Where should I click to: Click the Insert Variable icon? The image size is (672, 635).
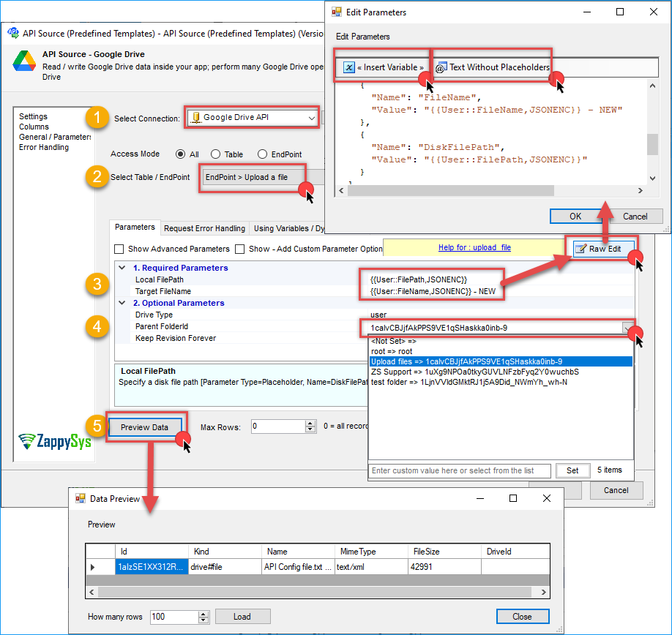(349, 67)
